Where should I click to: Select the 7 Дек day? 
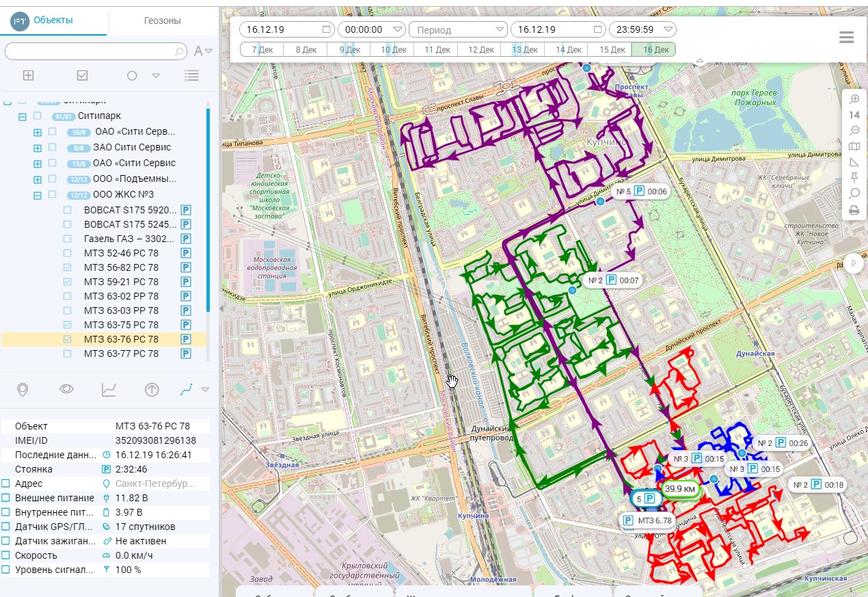[x=264, y=49]
